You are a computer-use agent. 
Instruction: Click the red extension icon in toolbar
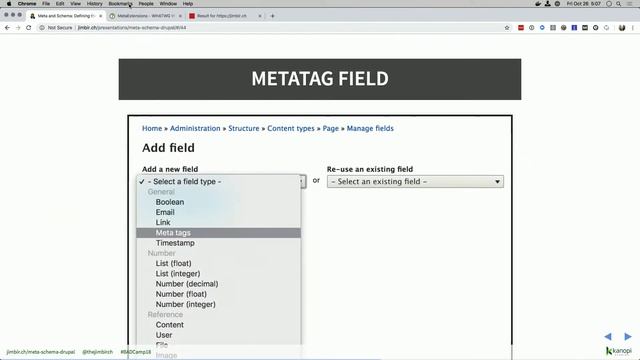tap(521, 28)
